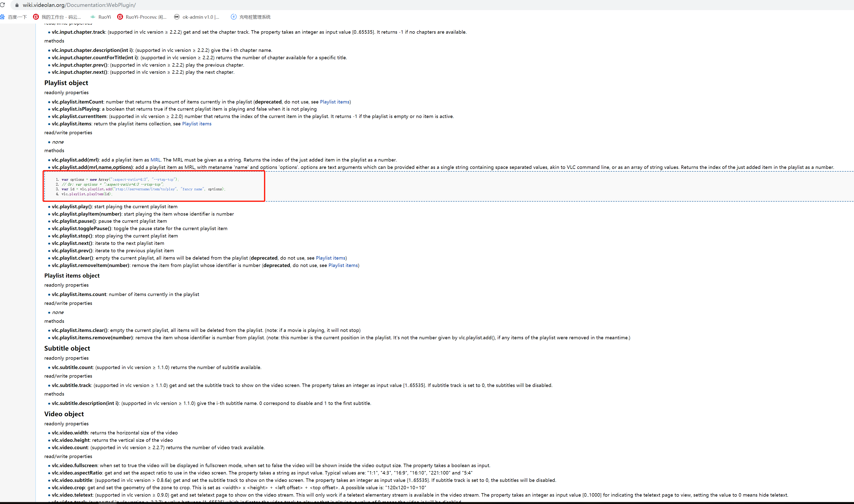This screenshot has width=854, height=504.
Task: Open the 充电桩管理系统 bookmark
Action: 251,17
